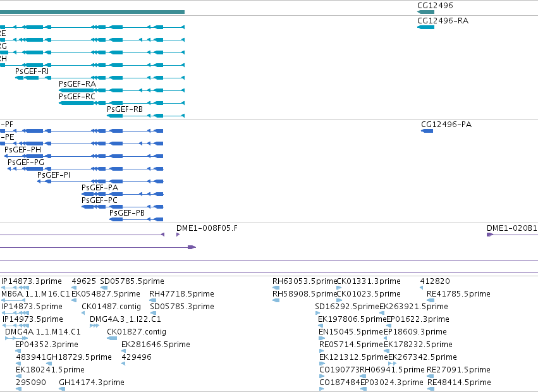Click the EK197806.5prime EST label
Screen dimensions: 538x392
[x=352, y=319]
